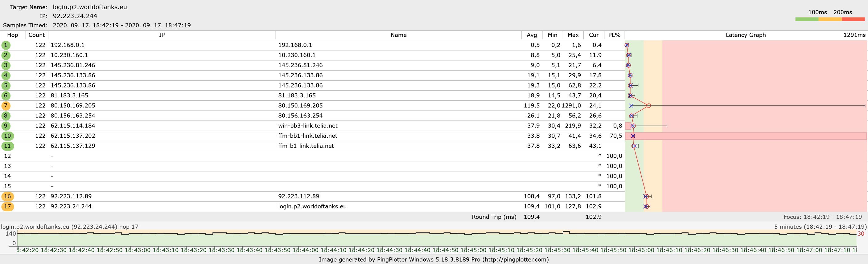Click hop 15 row number
This screenshot has width=868, height=264.
point(7,186)
